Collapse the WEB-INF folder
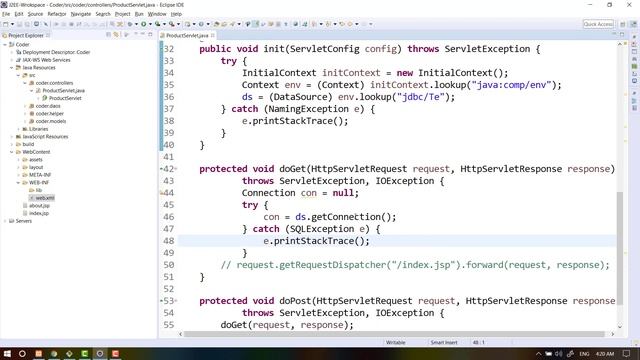This screenshot has width=640, height=360. point(18,182)
